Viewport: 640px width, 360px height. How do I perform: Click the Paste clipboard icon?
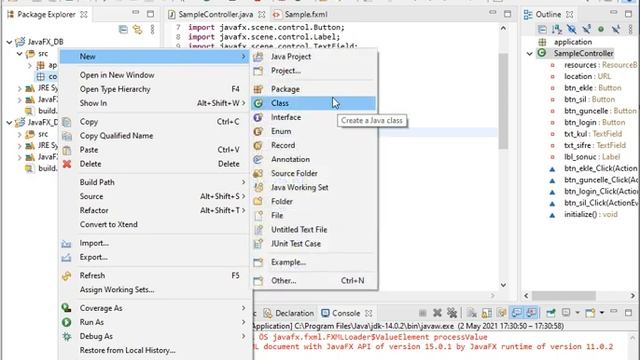point(67,150)
